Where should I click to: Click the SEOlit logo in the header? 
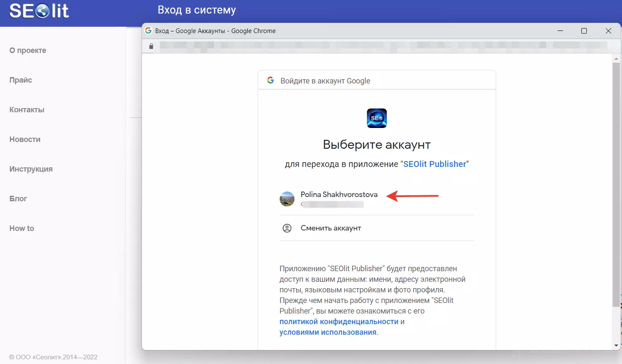point(39,11)
